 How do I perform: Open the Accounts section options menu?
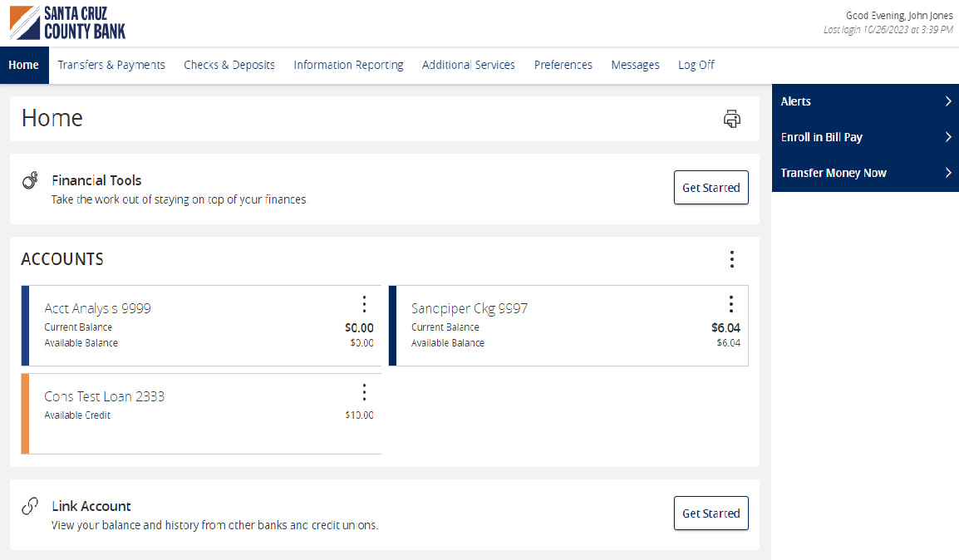click(x=732, y=259)
